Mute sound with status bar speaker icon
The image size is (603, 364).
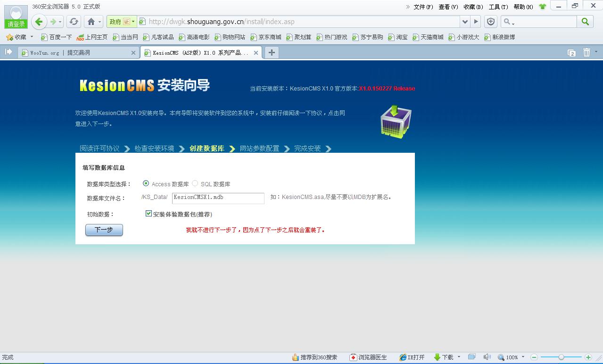[487, 357]
